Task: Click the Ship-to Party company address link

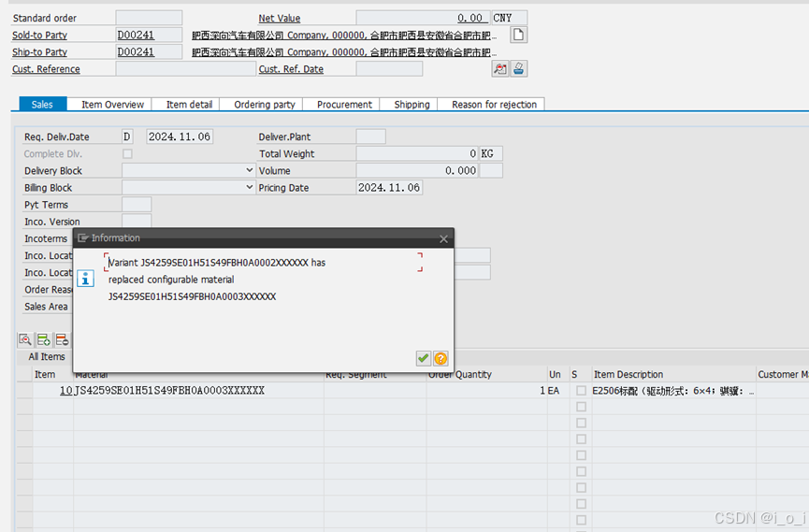Action: coord(344,52)
